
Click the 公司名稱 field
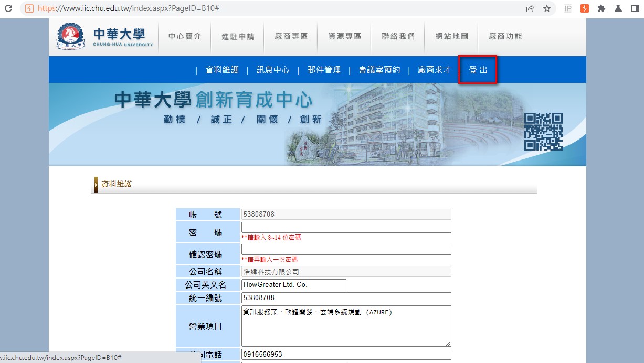tap(346, 271)
